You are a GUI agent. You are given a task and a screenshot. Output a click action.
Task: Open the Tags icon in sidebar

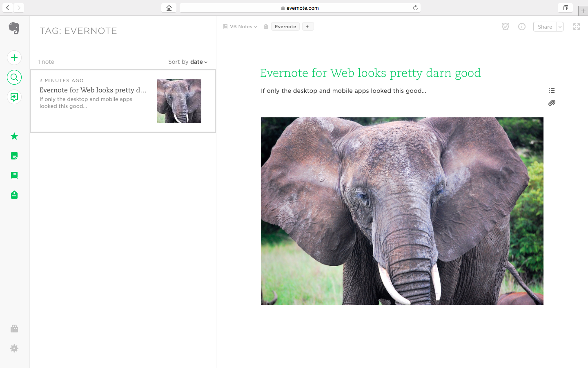pyautogui.click(x=14, y=195)
